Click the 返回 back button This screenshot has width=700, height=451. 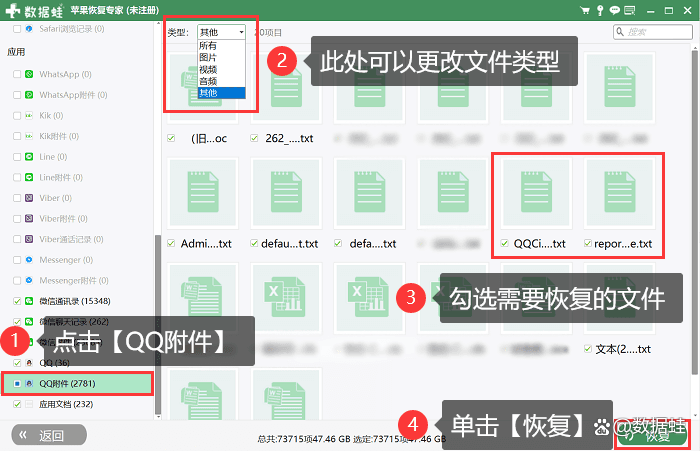pyautogui.click(x=49, y=435)
